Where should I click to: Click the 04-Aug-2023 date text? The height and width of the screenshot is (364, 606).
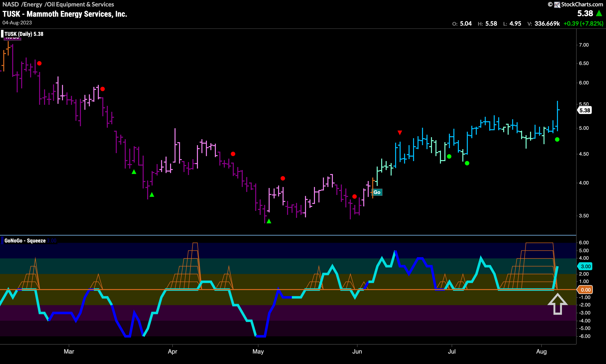17,23
